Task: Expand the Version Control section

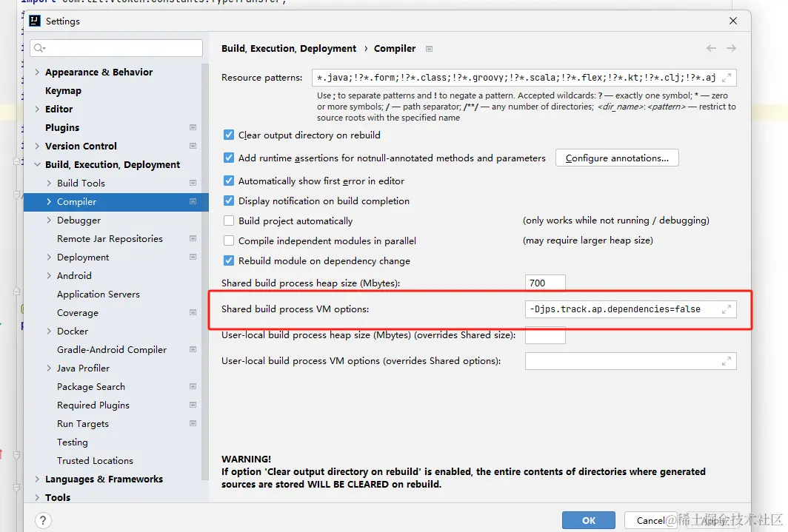Action: click(37, 146)
